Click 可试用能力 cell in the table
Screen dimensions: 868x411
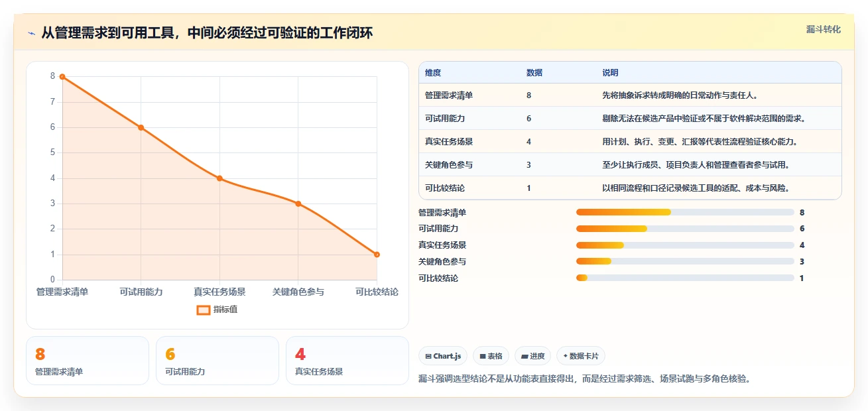click(x=445, y=119)
